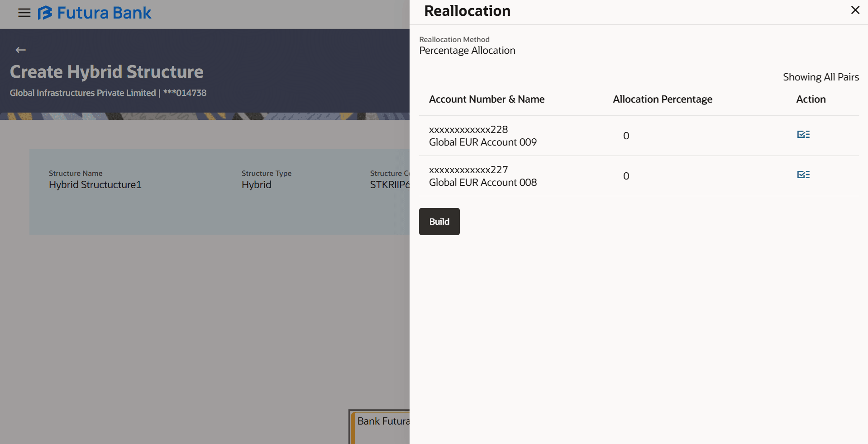Go back using the left arrow

20,50
